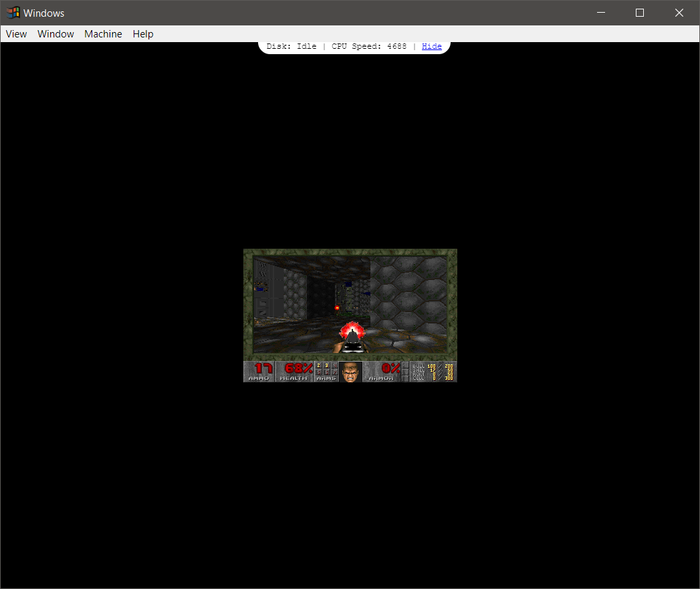This screenshot has height=589, width=700.
Task: Click the Windows logo icon in title bar
Action: pyautogui.click(x=13, y=13)
